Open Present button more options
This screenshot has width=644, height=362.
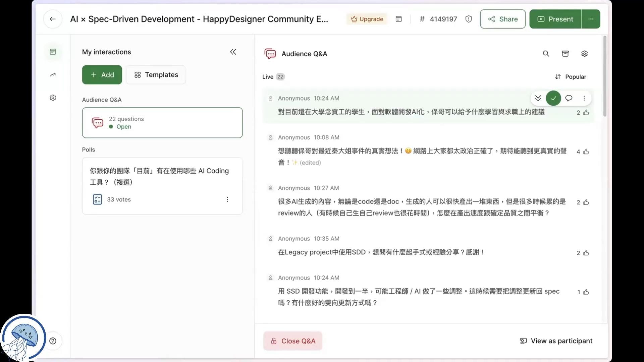591,19
